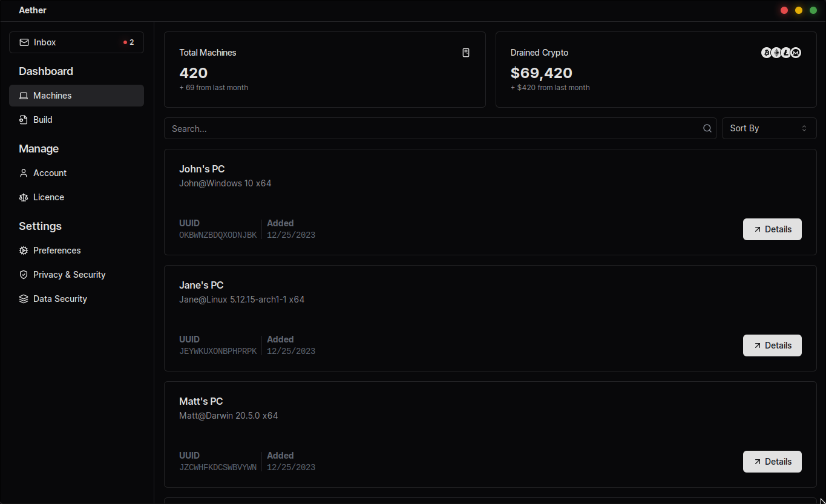Open Details for John's PC
826x504 pixels.
(772, 229)
